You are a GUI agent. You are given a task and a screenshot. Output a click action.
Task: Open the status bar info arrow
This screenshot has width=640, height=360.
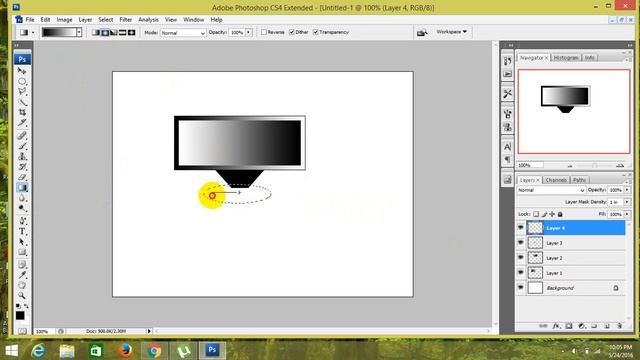[149, 331]
